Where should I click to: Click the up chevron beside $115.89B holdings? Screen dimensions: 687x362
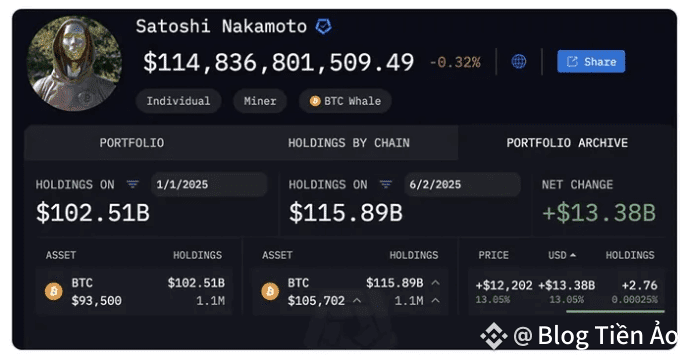click(435, 283)
